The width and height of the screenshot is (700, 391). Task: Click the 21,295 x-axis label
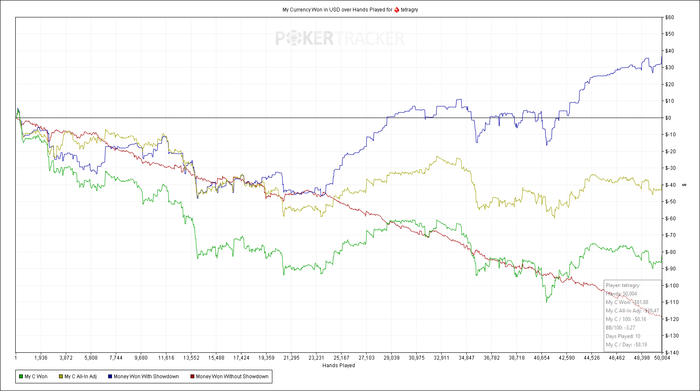(x=291, y=358)
